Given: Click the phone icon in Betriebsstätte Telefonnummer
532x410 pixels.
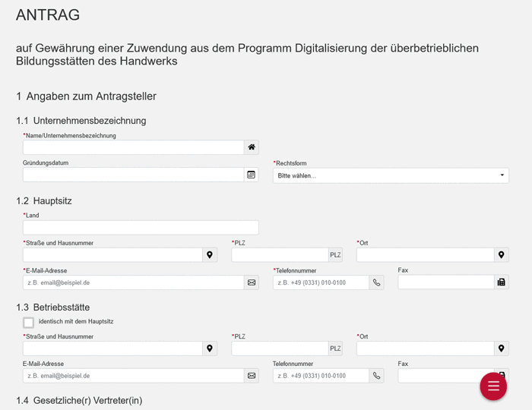Looking at the screenshot, I should click(x=377, y=376).
